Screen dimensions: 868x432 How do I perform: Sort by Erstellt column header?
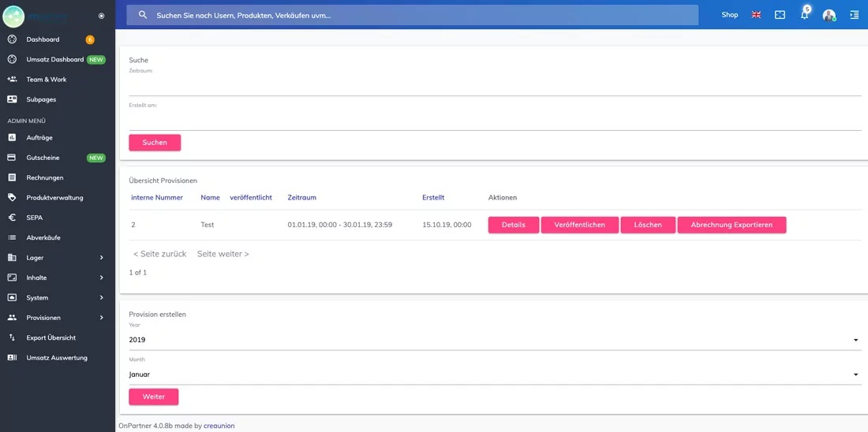point(433,197)
